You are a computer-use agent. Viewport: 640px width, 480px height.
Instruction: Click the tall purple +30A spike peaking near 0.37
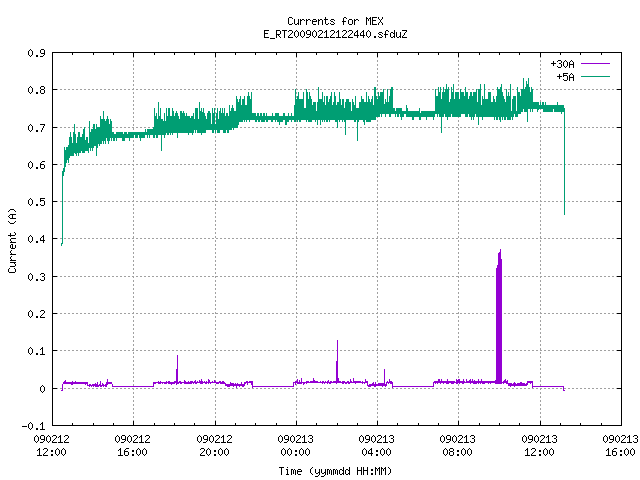(x=499, y=318)
